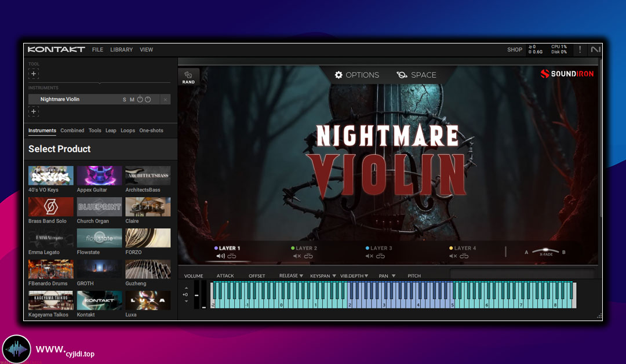The width and height of the screenshot is (626, 364).
Task: Click the OFFSET parameter label
Action: point(257,276)
